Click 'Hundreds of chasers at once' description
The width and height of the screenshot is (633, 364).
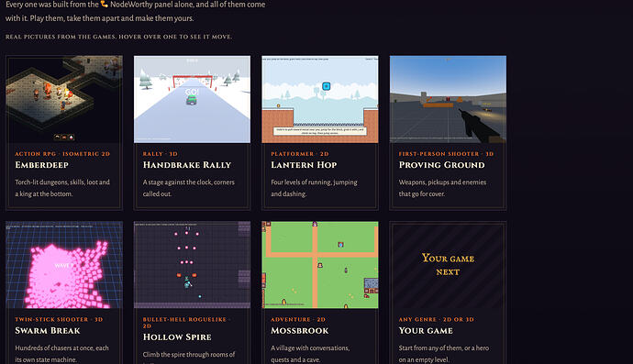61,354
